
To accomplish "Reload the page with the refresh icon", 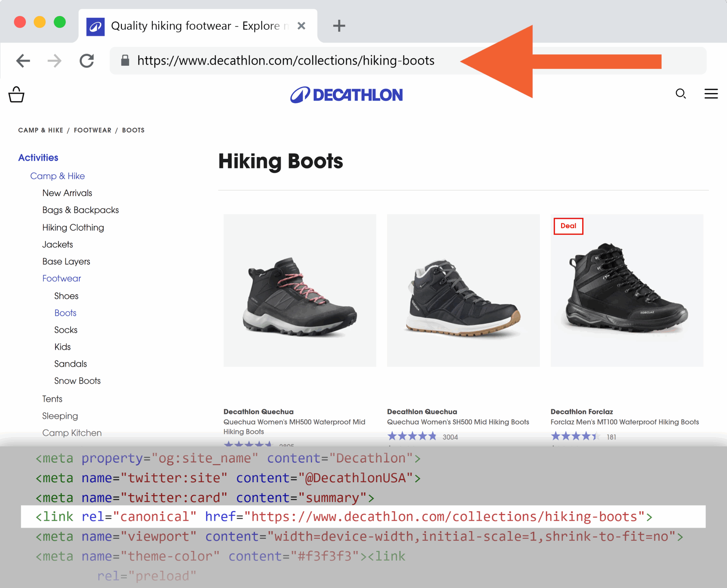I will coord(87,61).
